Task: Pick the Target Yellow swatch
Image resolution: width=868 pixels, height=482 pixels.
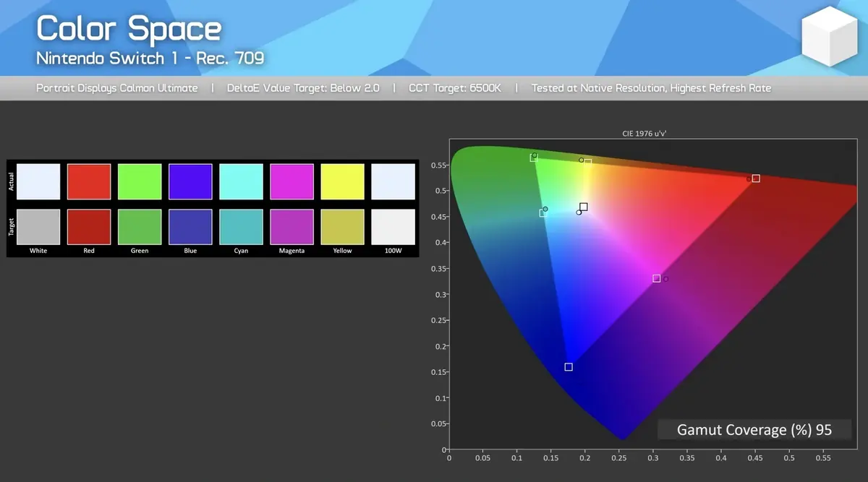Action: (342, 227)
